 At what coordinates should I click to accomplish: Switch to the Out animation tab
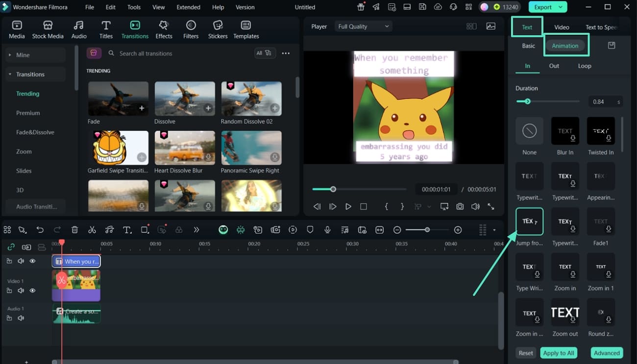point(554,66)
